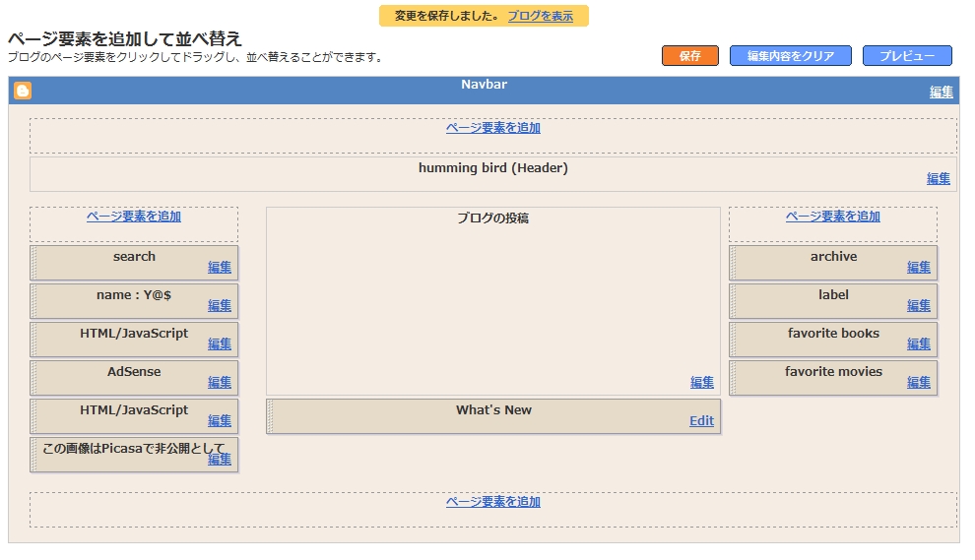The image size is (975, 560).
Task: Select the label widget title
Action: tap(834, 295)
